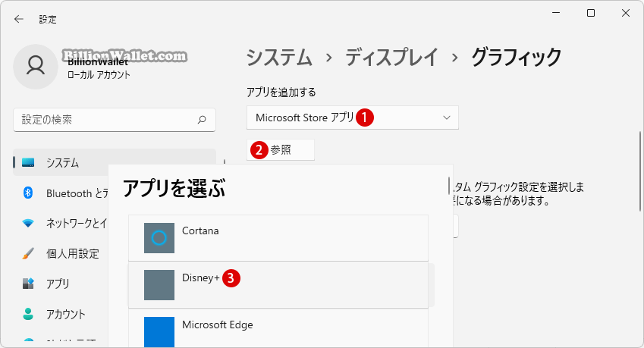Screen dimensions: 644x348
Task: Choose Microsoft Edge from the list
Action: coord(278,328)
